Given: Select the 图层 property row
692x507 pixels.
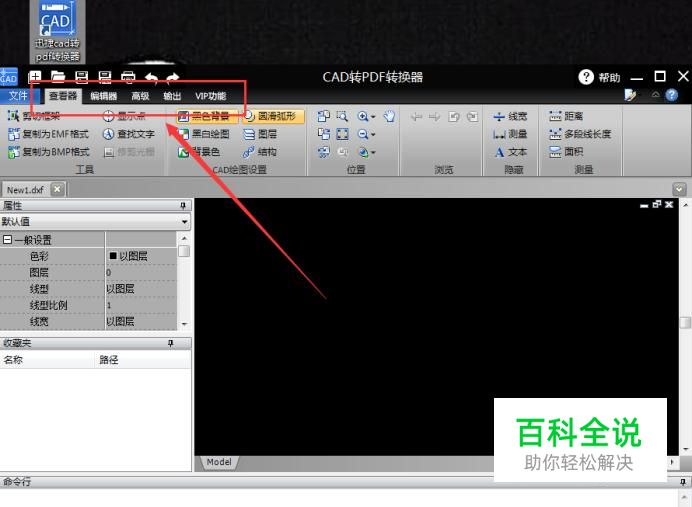Looking at the screenshot, I should (88, 273).
